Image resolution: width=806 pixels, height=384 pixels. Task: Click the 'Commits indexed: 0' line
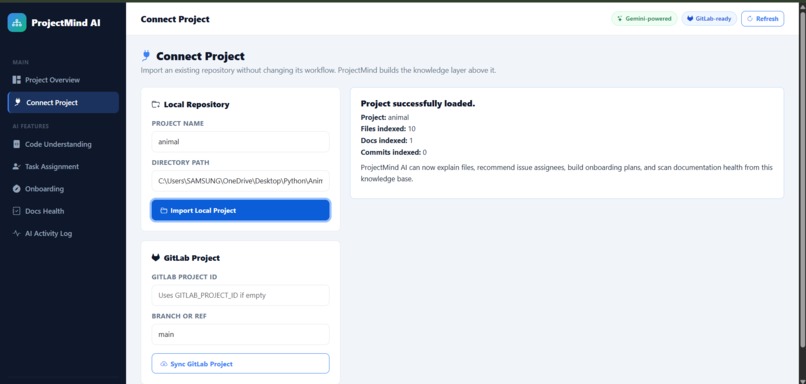tap(394, 152)
